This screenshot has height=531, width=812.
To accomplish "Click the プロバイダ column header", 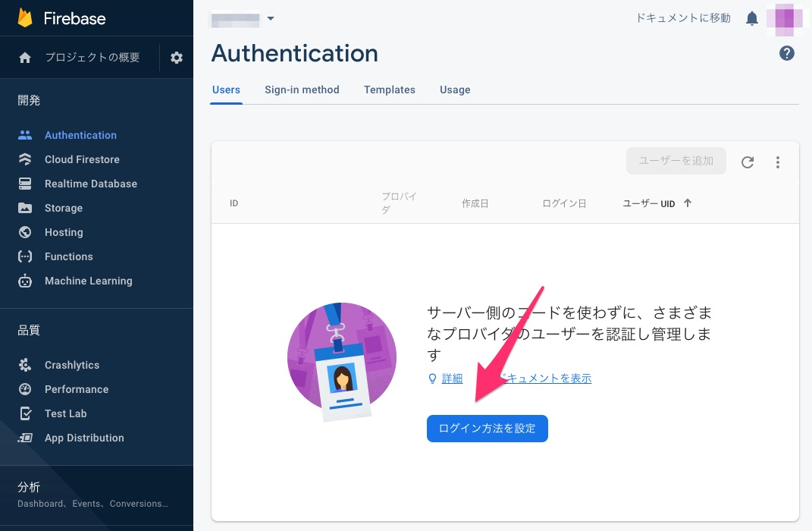I will tap(400, 203).
